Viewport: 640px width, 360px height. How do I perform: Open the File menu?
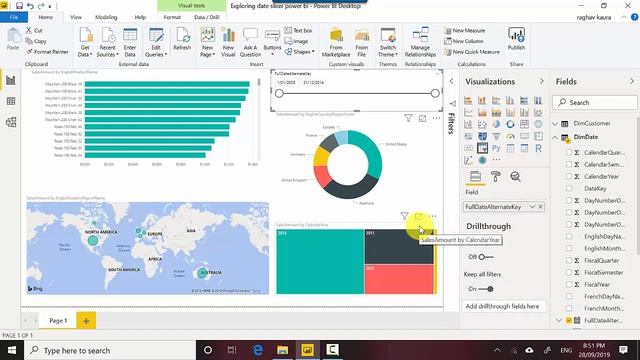14,17
